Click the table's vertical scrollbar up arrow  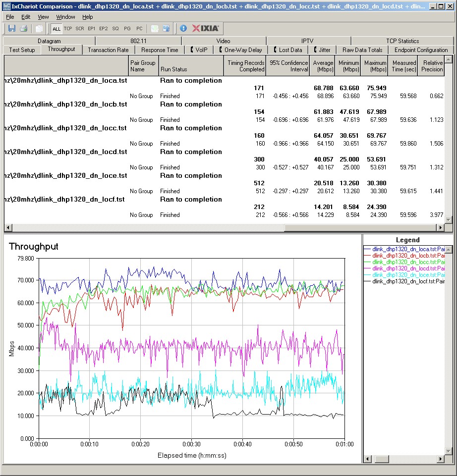[448, 59]
